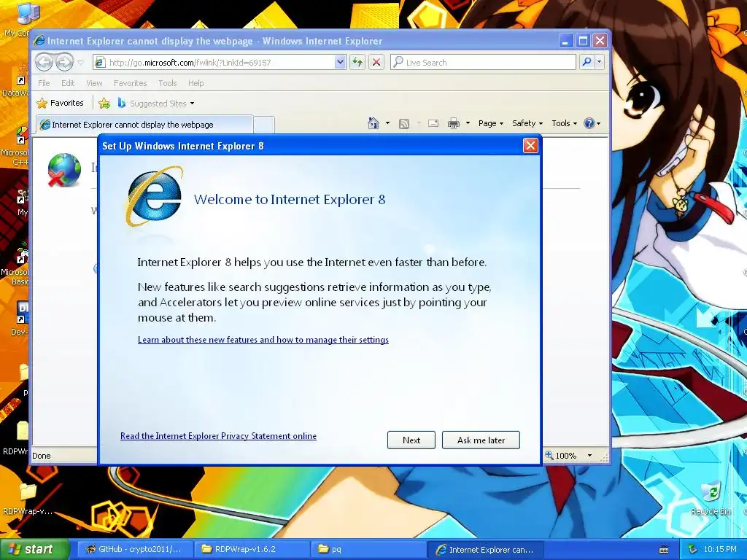
Task: Click the Next button in setup dialog
Action: point(411,440)
